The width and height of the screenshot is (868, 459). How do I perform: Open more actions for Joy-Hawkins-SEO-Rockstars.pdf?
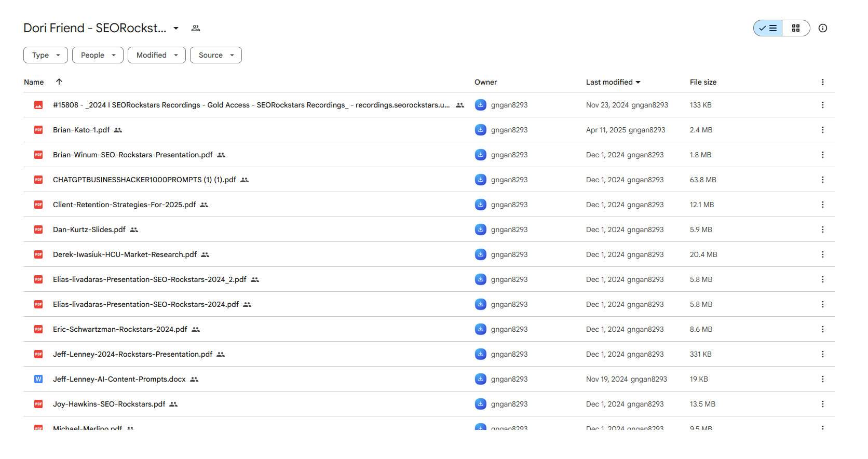tap(823, 404)
